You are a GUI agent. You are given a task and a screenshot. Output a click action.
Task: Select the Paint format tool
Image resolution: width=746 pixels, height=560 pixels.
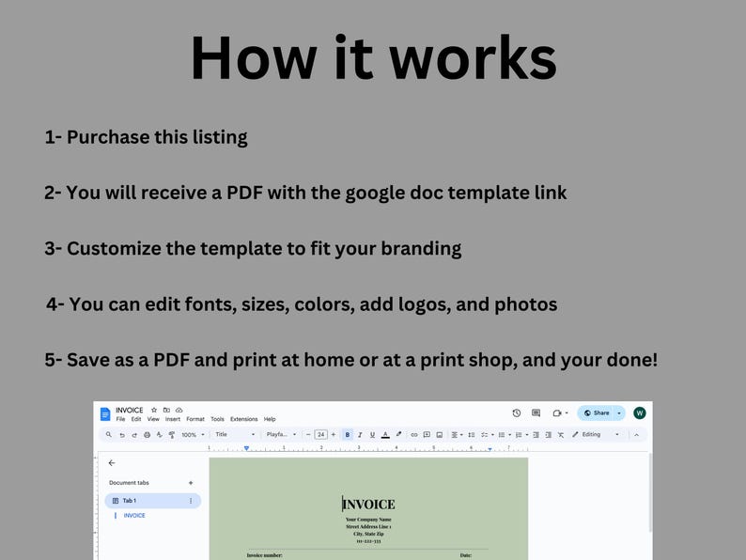172,435
